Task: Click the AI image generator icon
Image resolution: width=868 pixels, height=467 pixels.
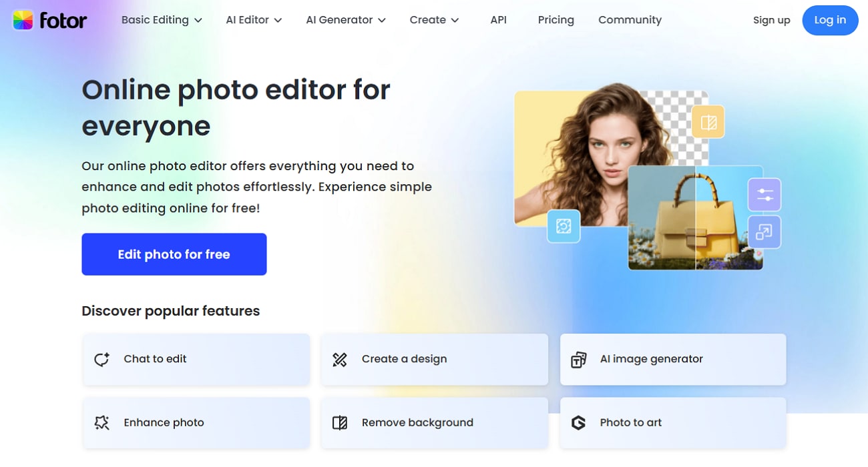Action: (x=578, y=359)
